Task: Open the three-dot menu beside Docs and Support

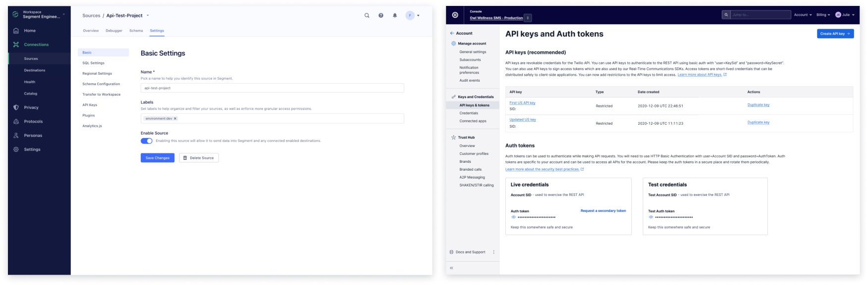Action: [493, 252]
